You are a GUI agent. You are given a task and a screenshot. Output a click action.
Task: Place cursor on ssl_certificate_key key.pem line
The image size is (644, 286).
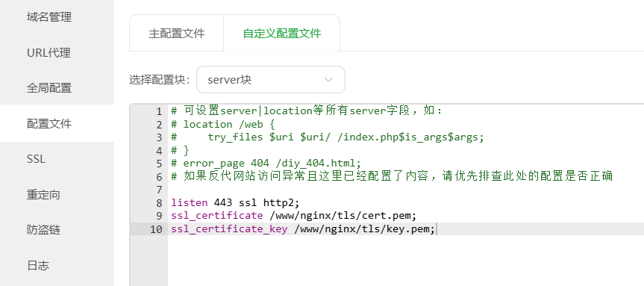click(303, 229)
